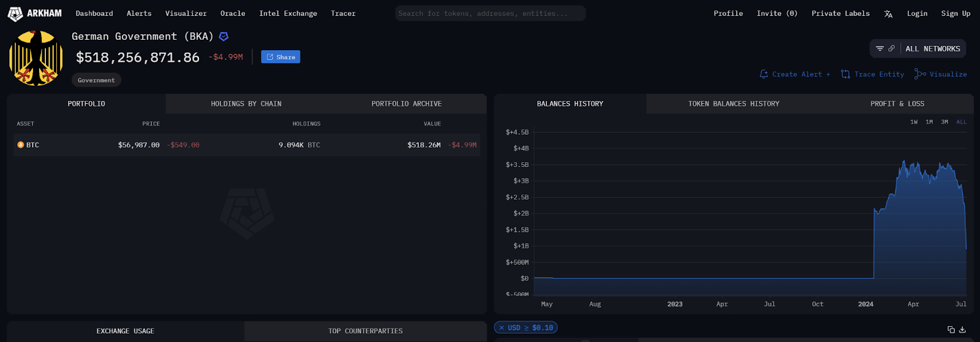The height and width of the screenshot is (342, 980).
Task: Click the chain link icon beside All Networks
Action: click(x=891, y=49)
